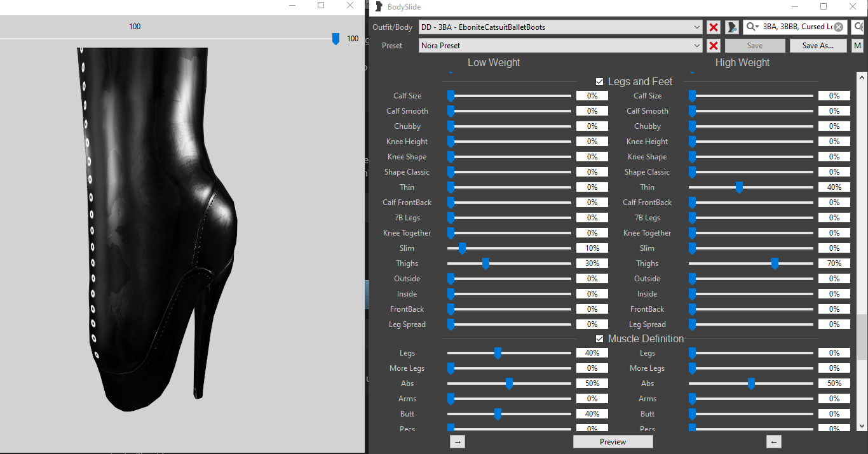Viewport: 868px width, 454px height.
Task: Click the BodySlide title bar app icon
Action: pyautogui.click(x=379, y=7)
